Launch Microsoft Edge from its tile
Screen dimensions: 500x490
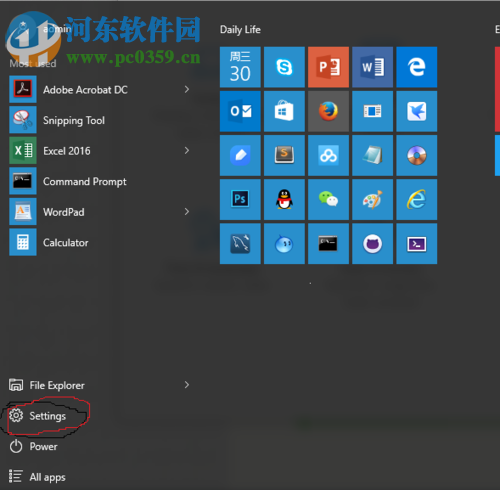[417, 67]
